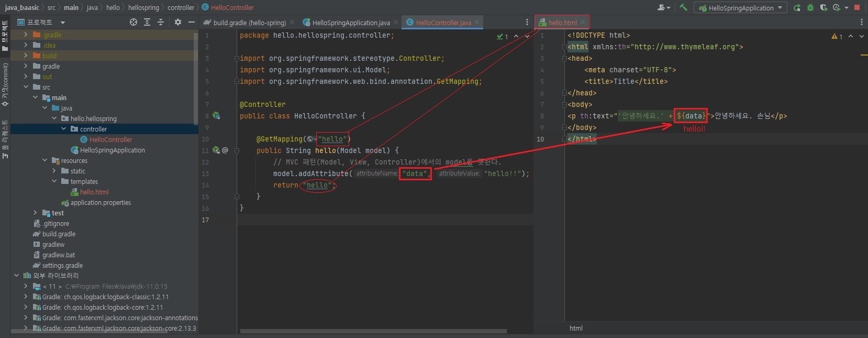Collapse the external libraries node
This screenshot has width=868, height=338.
pyautogui.click(x=16, y=276)
